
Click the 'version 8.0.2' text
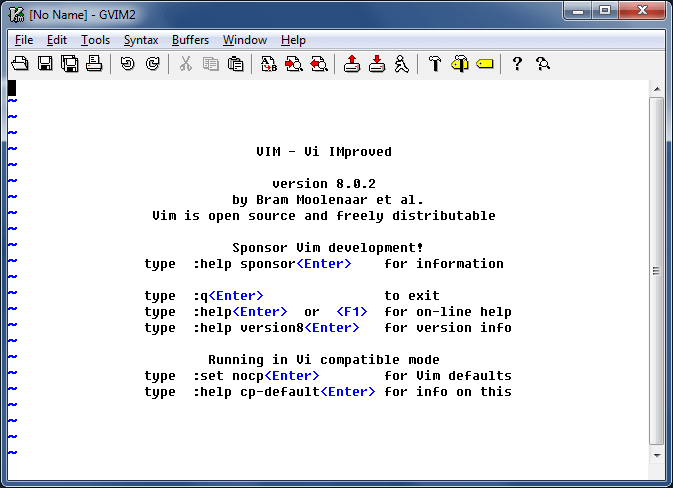(x=324, y=184)
